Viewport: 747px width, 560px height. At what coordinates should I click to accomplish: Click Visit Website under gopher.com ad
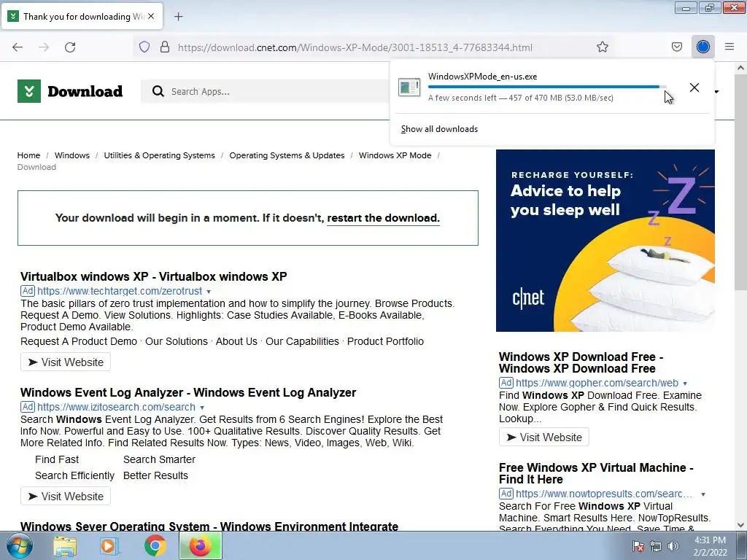pos(544,437)
